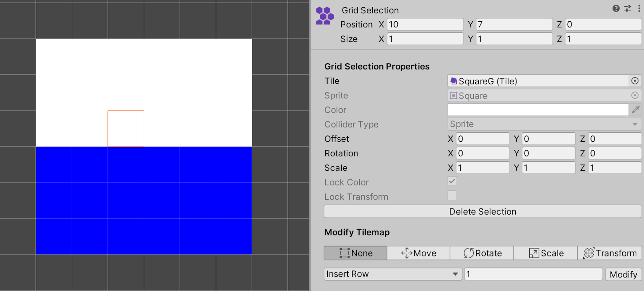
Task: Open the help icon in Grid Selection header
Action: coord(616,8)
